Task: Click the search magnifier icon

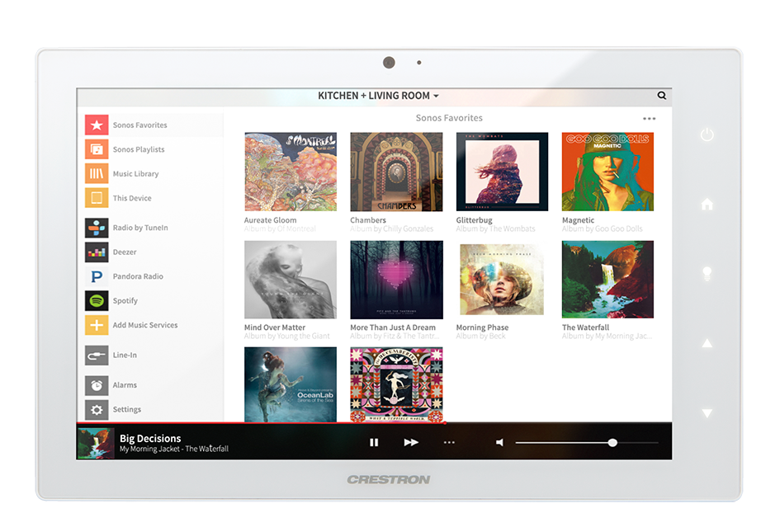Action: [662, 96]
